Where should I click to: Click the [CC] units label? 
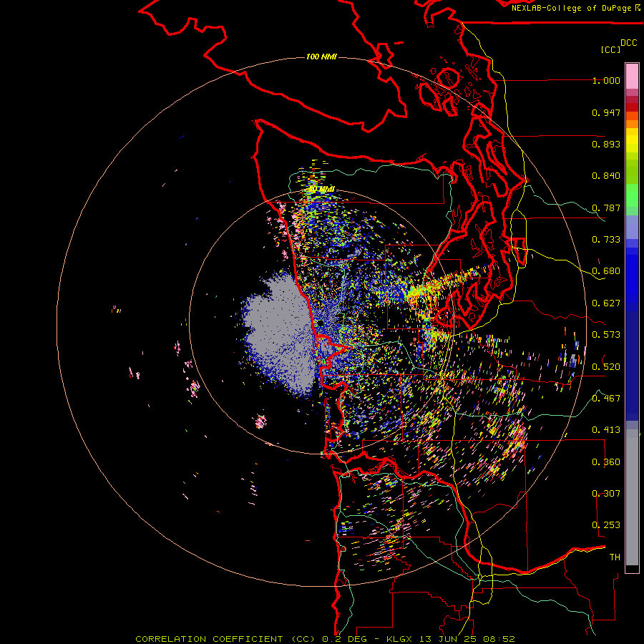(610, 49)
